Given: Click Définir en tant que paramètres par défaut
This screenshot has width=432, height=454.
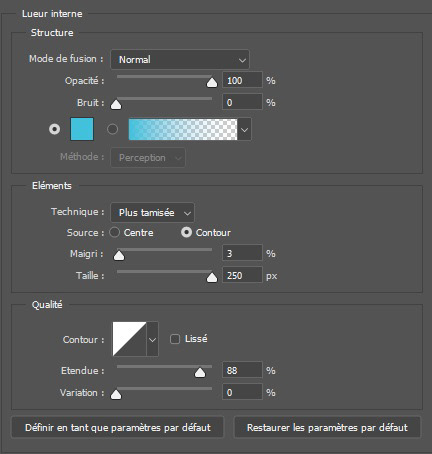Looking at the screenshot, I should tap(118, 427).
